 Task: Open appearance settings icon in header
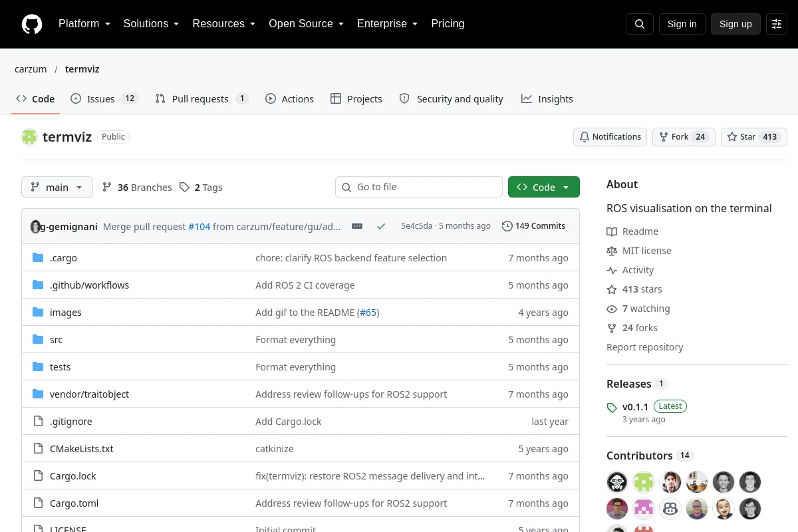pyautogui.click(x=777, y=24)
